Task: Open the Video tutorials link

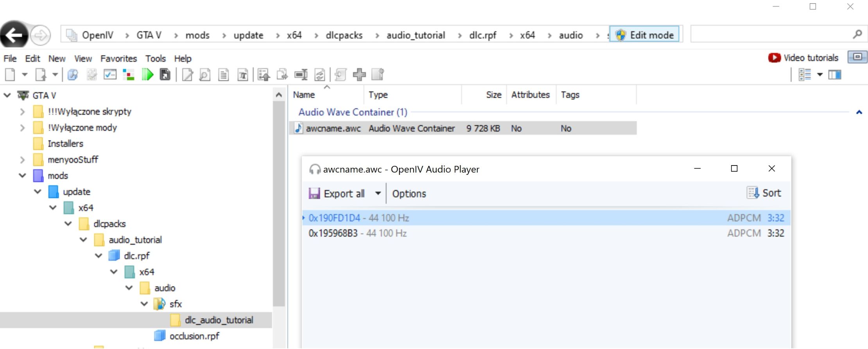Action: tap(803, 58)
